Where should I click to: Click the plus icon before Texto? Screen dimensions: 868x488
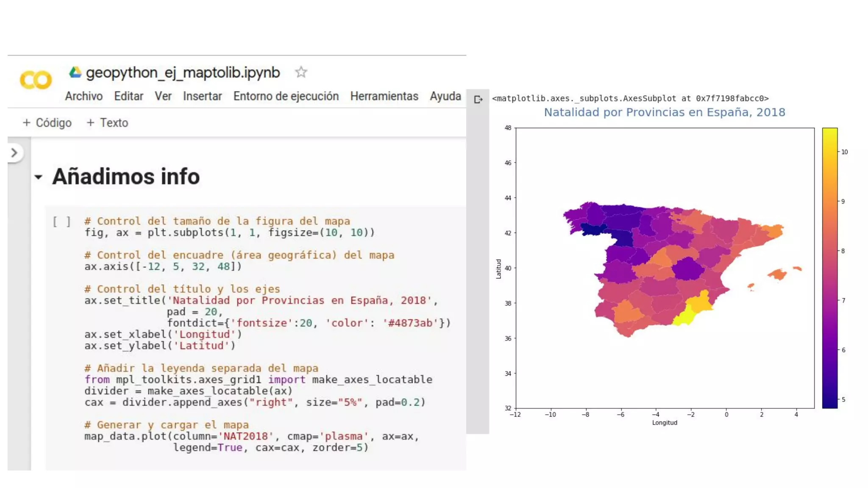click(x=90, y=123)
